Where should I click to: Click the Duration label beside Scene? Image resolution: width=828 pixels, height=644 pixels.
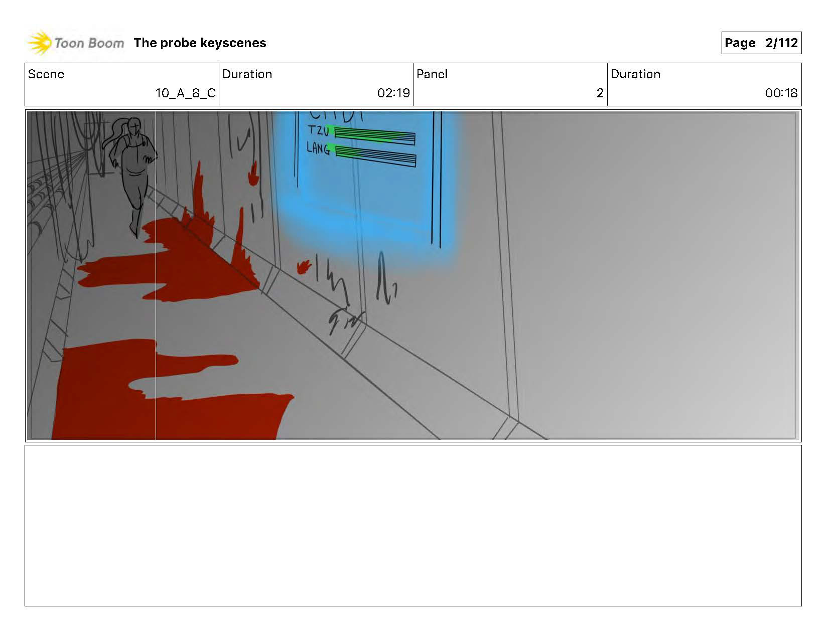(x=247, y=74)
